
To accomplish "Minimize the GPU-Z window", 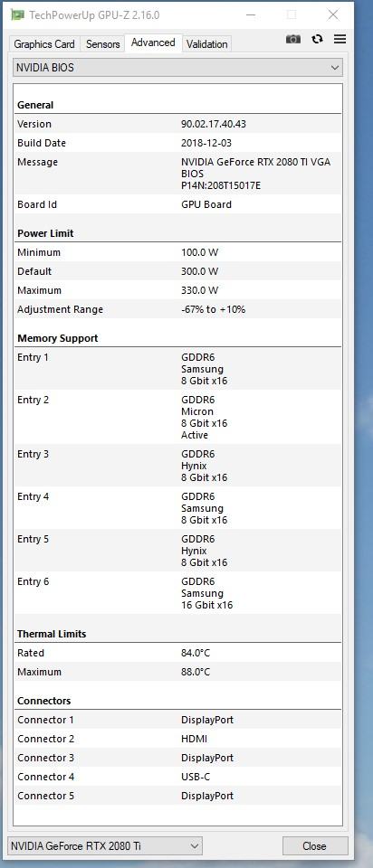I will 251,15.
